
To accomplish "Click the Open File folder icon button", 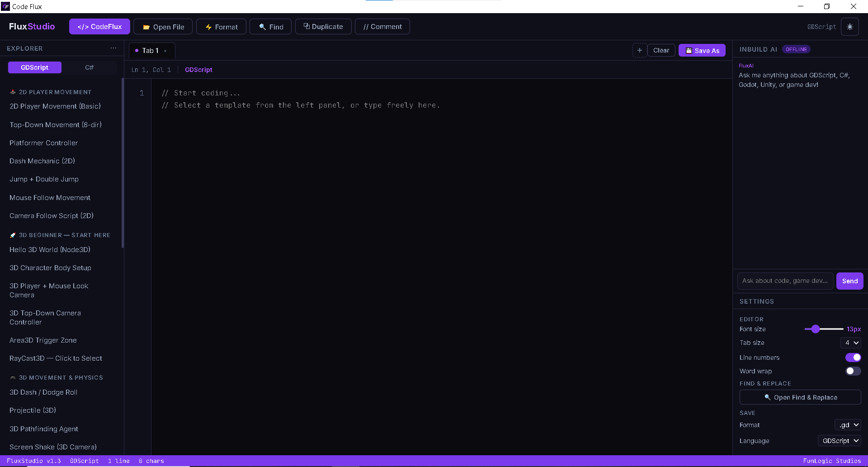I will click(x=163, y=27).
